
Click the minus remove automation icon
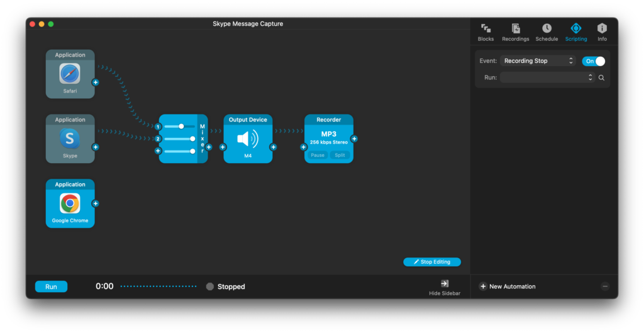(x=605, y=286)
